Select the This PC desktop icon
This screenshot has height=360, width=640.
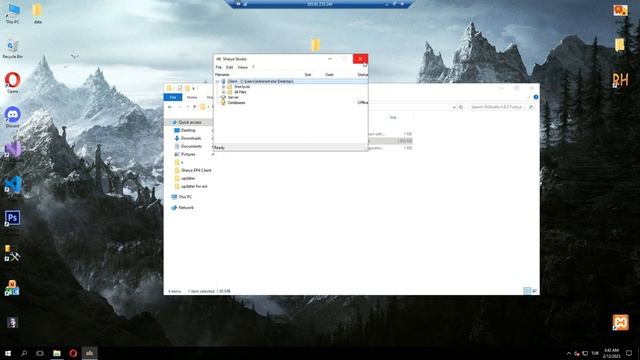coord(12,13)
